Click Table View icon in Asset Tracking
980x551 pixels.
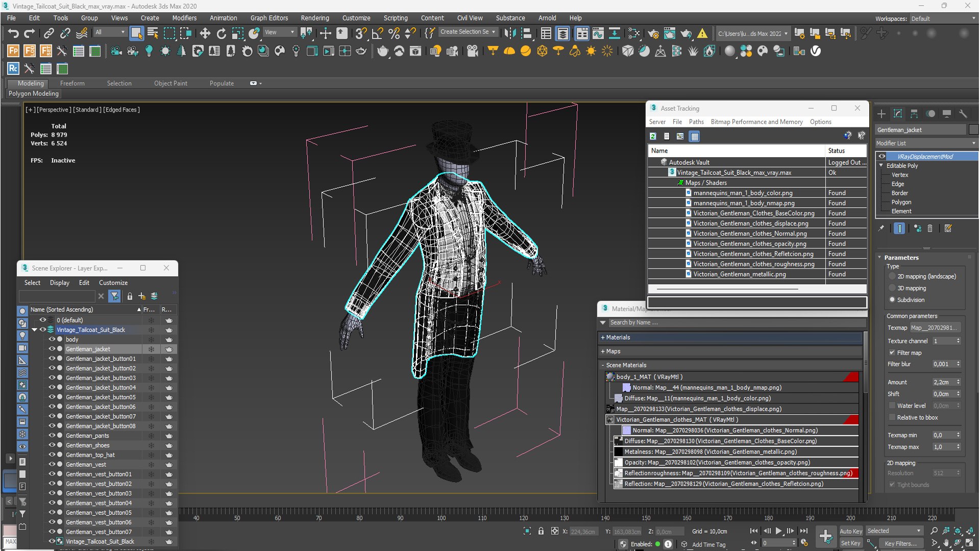click(x=694, y=136)
